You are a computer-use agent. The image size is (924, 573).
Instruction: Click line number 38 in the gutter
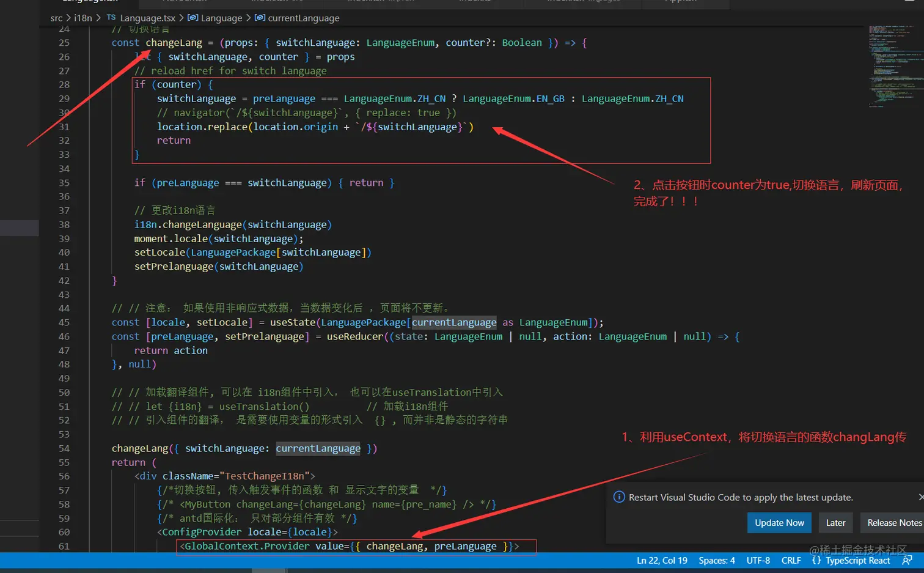coord(64,224)
